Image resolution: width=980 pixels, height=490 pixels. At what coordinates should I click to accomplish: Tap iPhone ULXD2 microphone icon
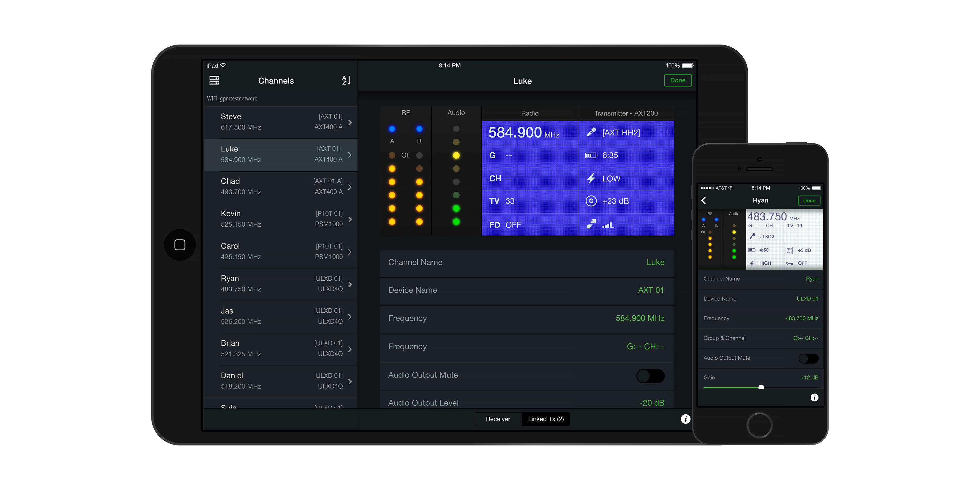tap(752, 236)
